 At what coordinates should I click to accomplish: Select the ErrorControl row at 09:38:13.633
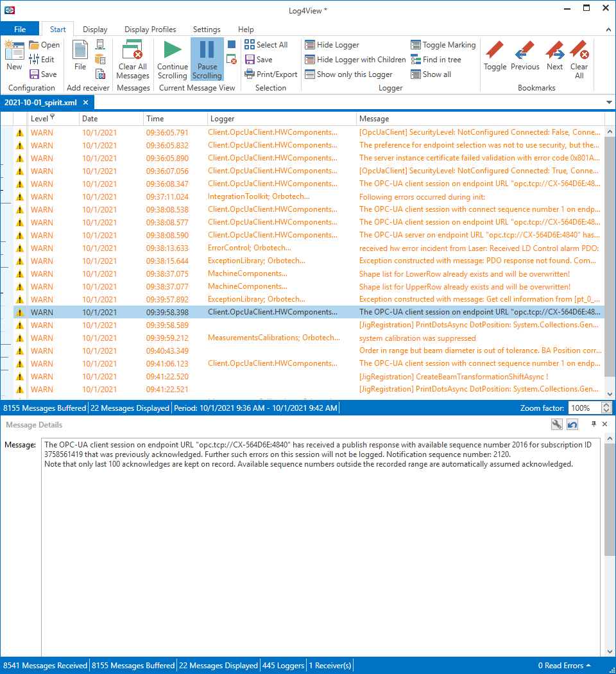(309, 248)
